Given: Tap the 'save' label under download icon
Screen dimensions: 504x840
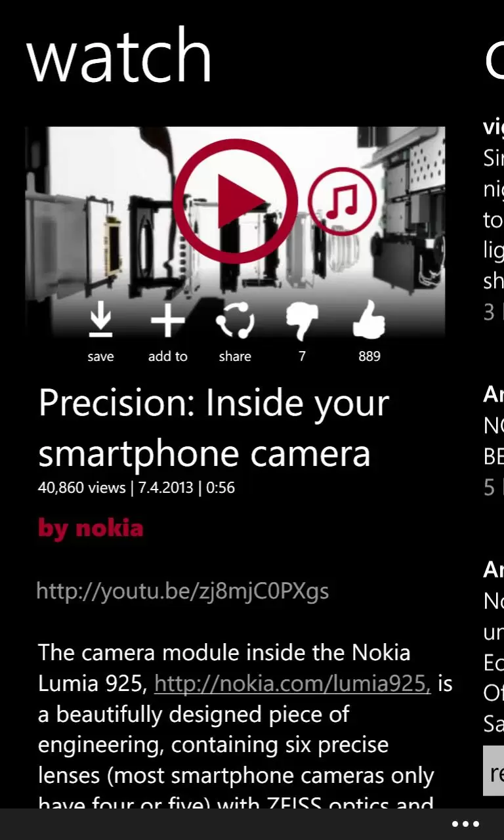Looking at the screenshot, I should pyautogui.click(x=100, y=356).
